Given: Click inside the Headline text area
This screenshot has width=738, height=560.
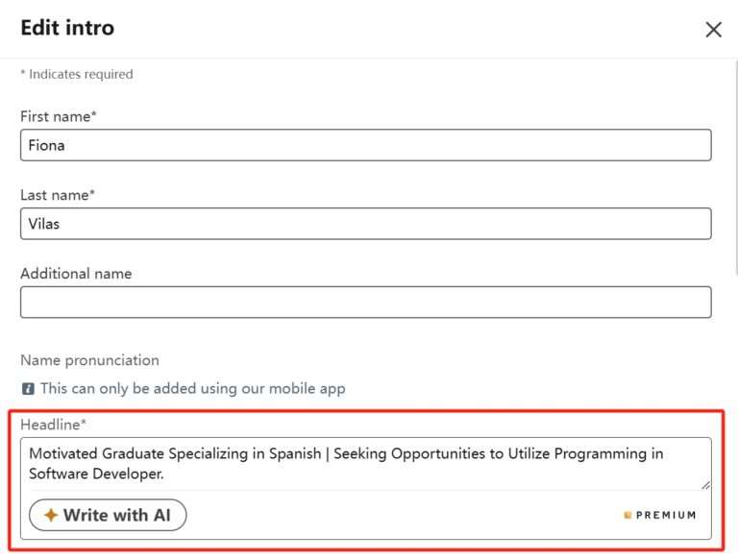Looking at the screenshot, I should tap(365, 464).
